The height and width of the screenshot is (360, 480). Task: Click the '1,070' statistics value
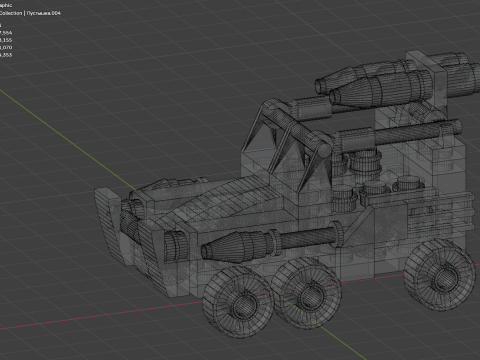click(6, 47)
